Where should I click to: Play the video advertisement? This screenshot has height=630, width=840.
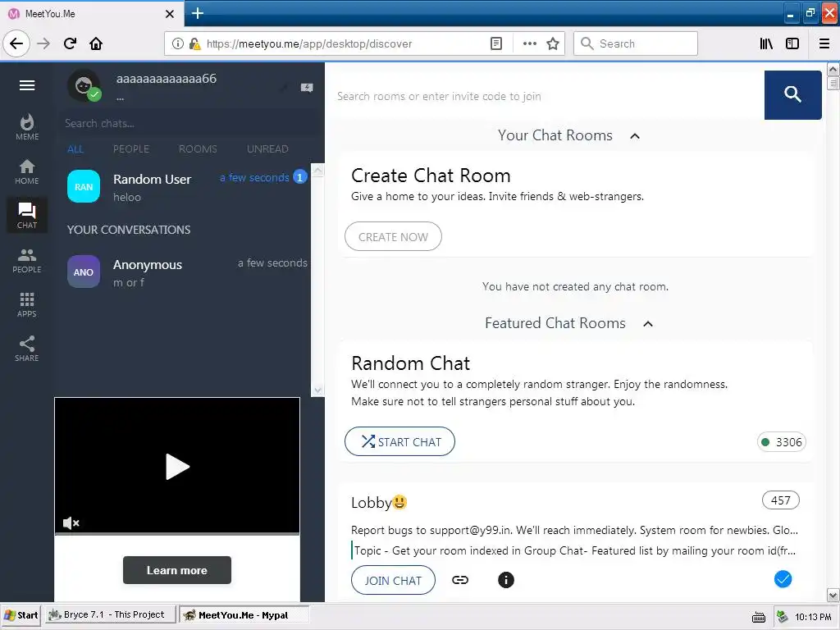pyautogui.click(x=177, y=467)
